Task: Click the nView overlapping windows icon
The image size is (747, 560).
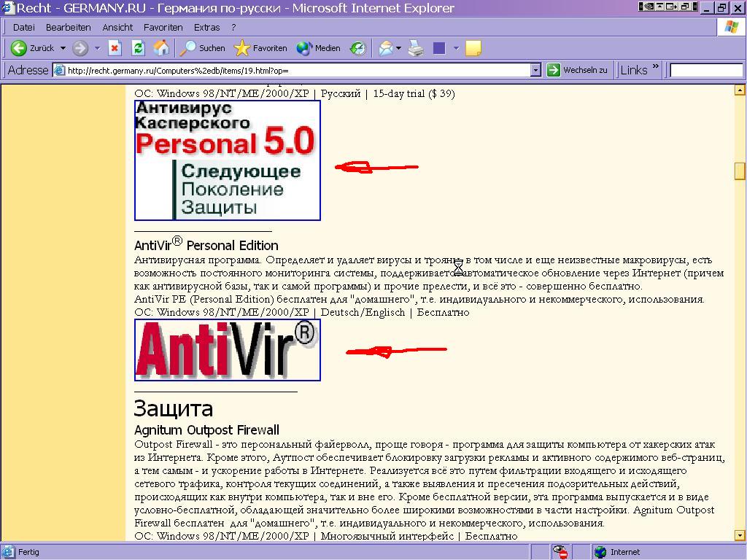Action: tap(685, 7)
